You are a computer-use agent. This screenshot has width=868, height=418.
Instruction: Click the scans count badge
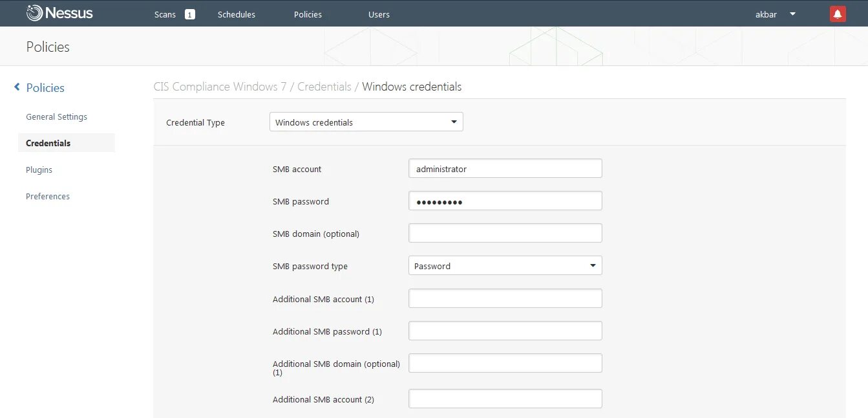point(190,14)
